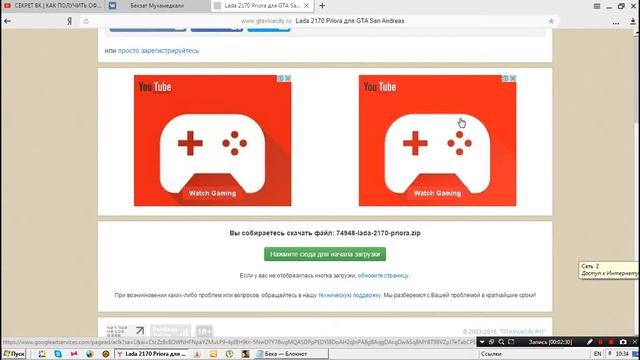The height and width of the screenshot is (360, 640).
Task: Click the footer counter arrow icon
Action: [x=140, y=330]
